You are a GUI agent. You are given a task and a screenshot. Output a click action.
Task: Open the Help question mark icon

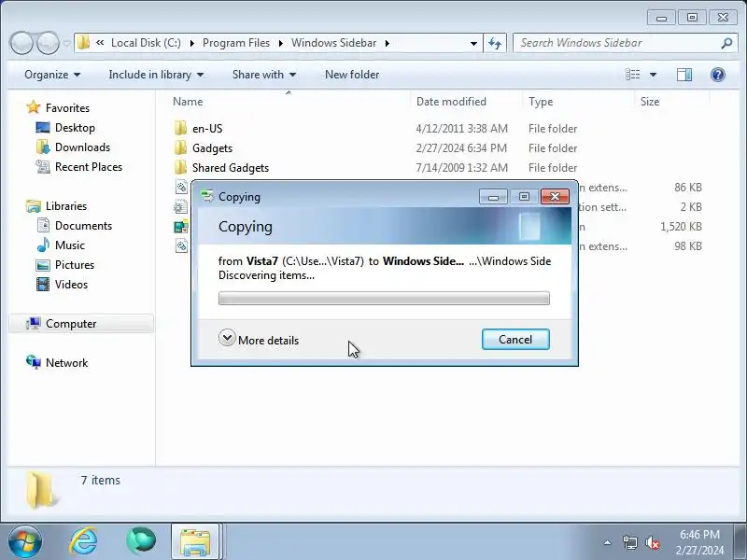pyautogui.click(x=717, y=75)
